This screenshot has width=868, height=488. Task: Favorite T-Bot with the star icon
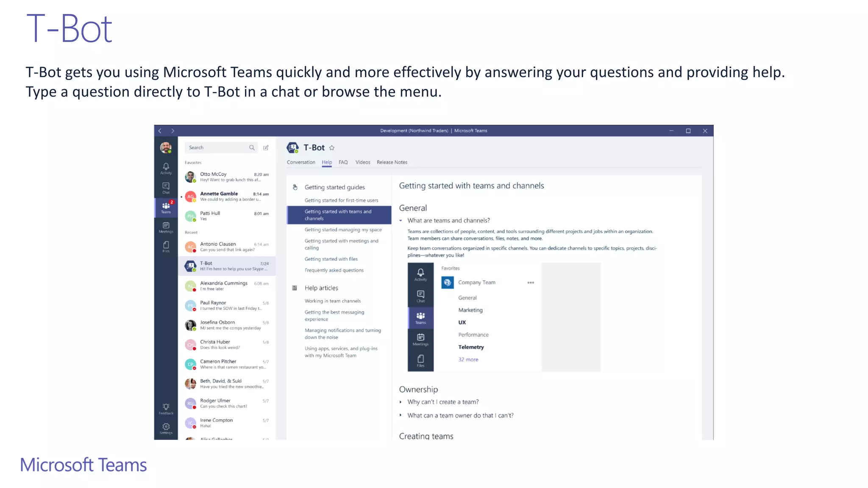click(332, 148)
